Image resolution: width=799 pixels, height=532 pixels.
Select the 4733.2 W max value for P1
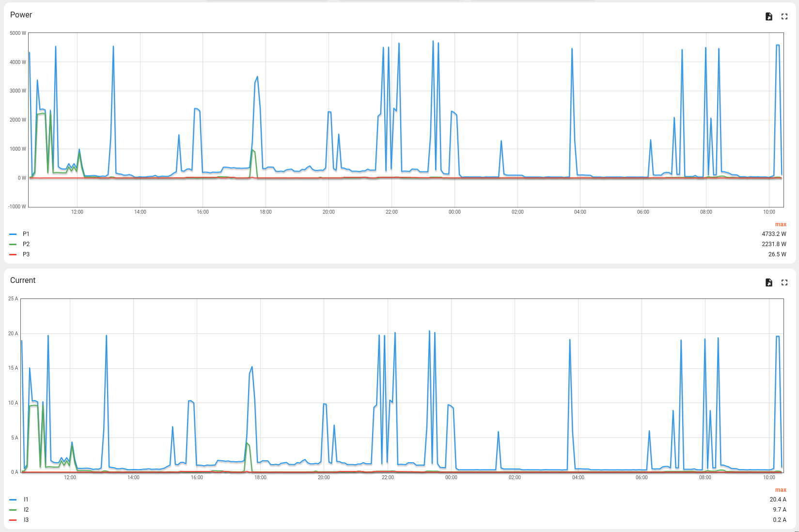coord(774,234)
